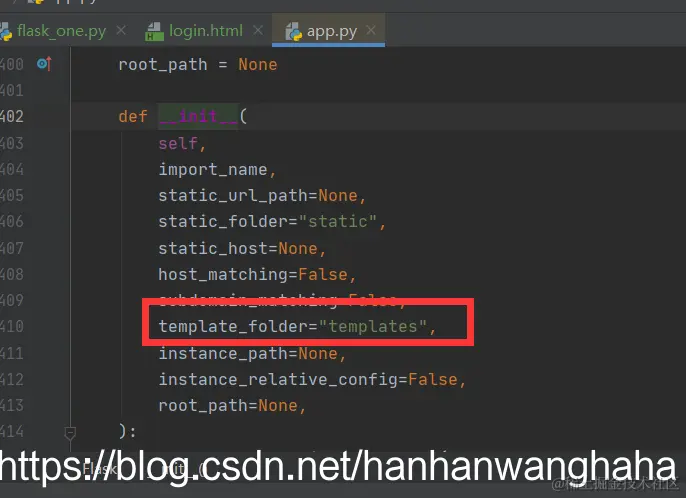This screenshot has width=686, height=498.
Task: Collapse the code fold marker at line 414
Action: [70, 433]
